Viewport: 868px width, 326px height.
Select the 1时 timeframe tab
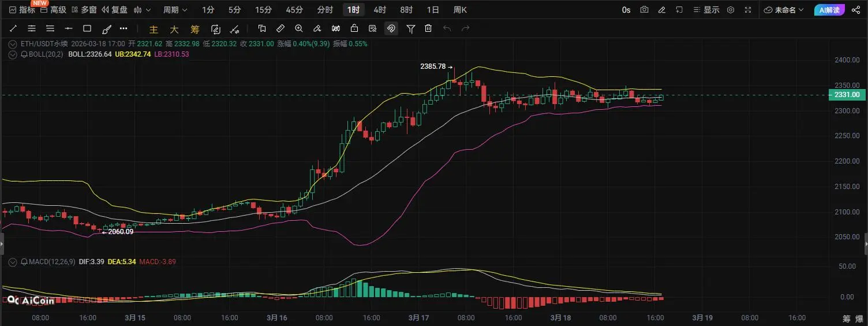(x=354, y=10)
